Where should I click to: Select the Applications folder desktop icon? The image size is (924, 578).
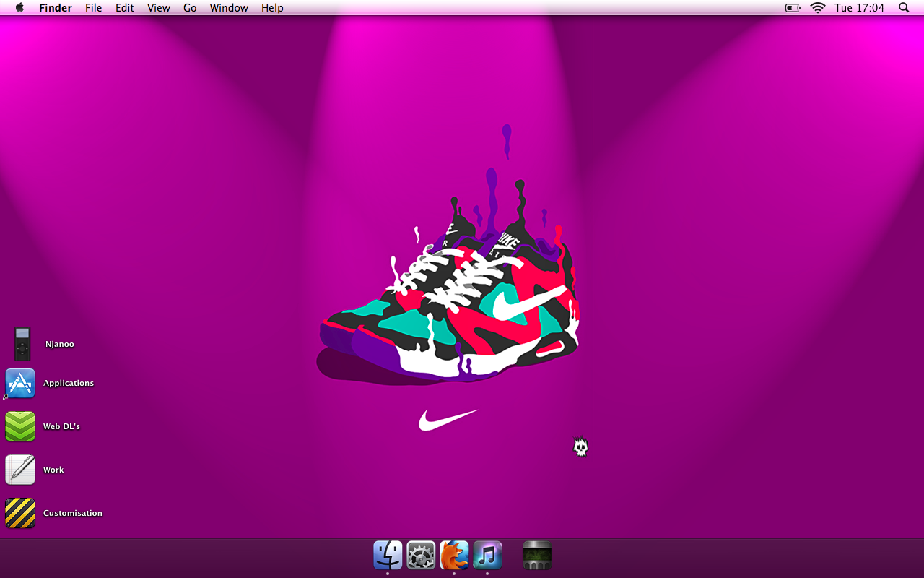[20, 384]
